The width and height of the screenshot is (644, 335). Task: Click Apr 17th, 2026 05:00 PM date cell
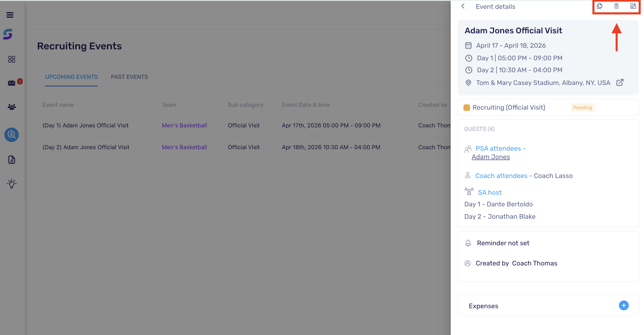tap(331, 125)
